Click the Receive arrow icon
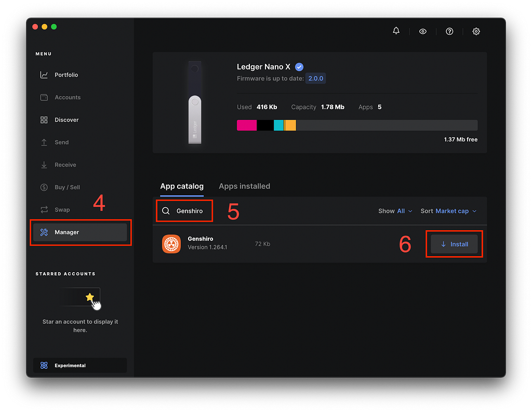532x412 pixels. (44, 165)
